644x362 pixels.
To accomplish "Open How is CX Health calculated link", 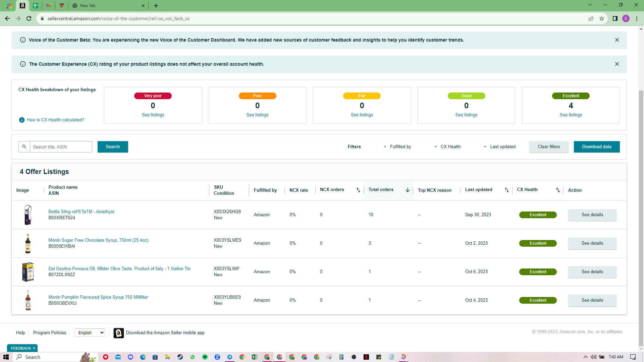I will tap(56, 120).
